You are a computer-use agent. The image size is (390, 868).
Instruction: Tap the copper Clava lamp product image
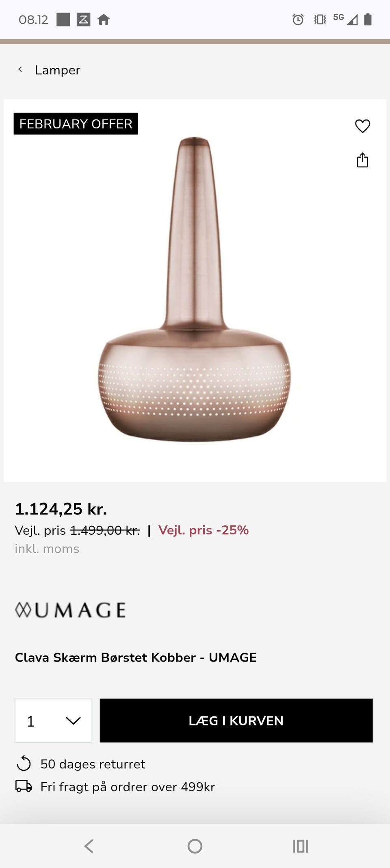195,290
